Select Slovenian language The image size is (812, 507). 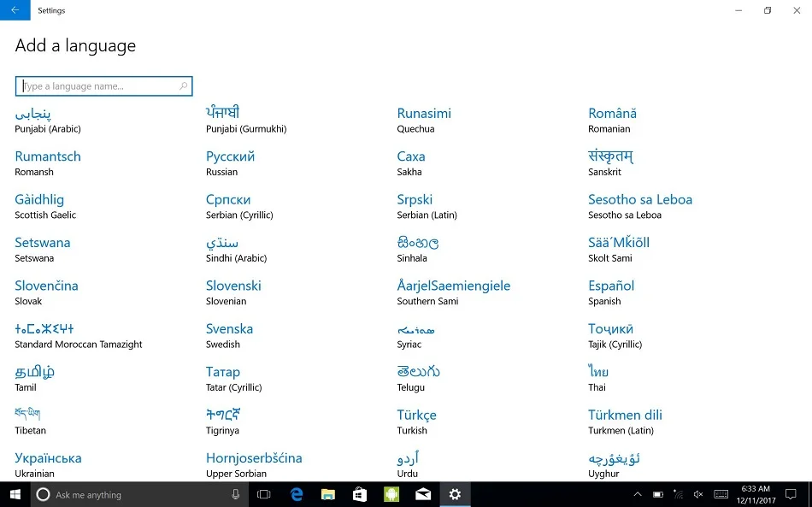[x=233, y=292]
